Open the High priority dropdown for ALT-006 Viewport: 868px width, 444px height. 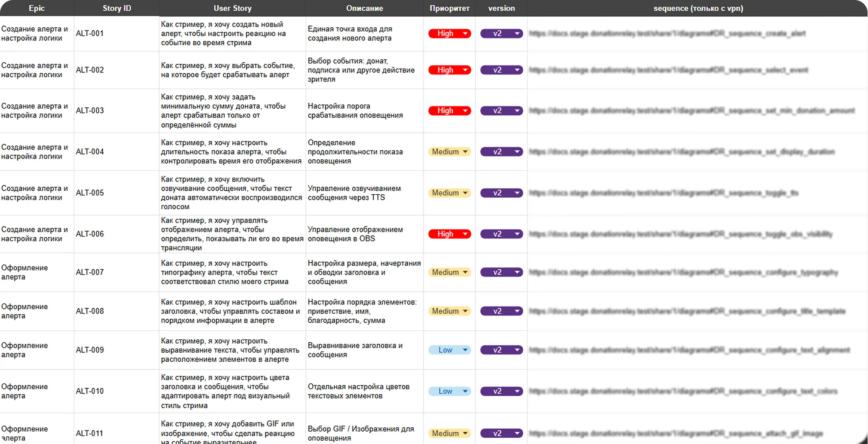point(450,234)
